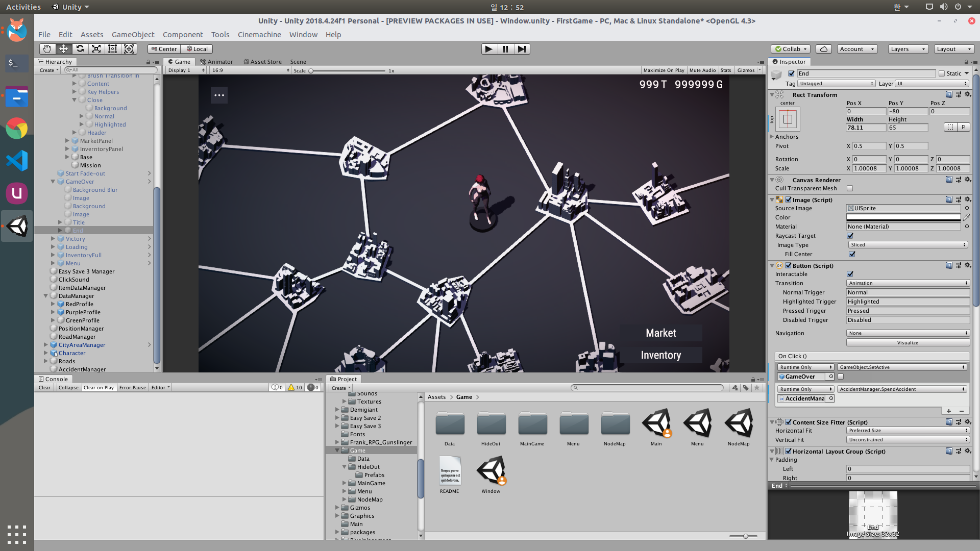
Task: Toggle End object active checkbox
Action: tap(791, 73)
